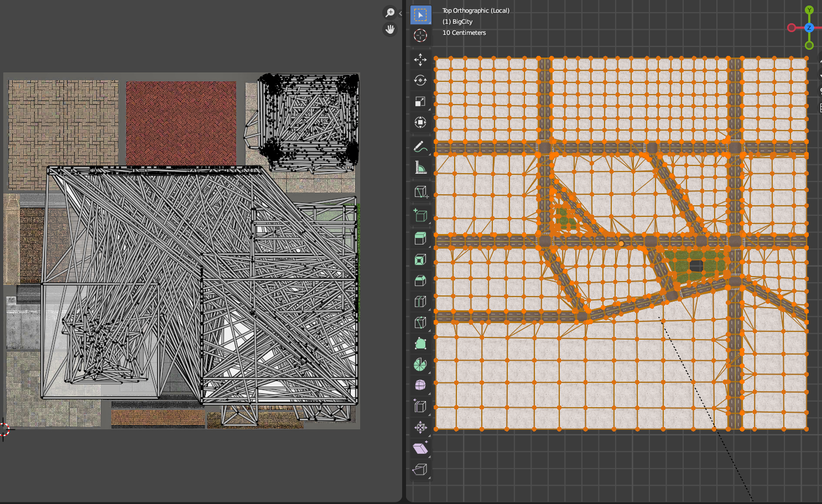
Task: Activate the Loop Cut tool
Action: [x=420, y=302]
